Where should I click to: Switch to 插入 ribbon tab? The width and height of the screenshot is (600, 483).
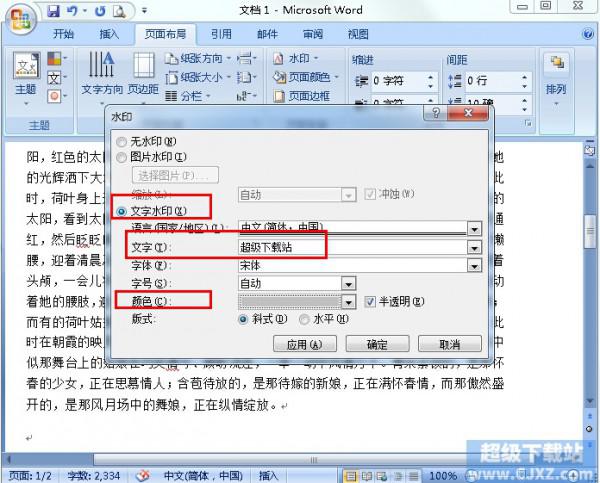tap(109, 34)
